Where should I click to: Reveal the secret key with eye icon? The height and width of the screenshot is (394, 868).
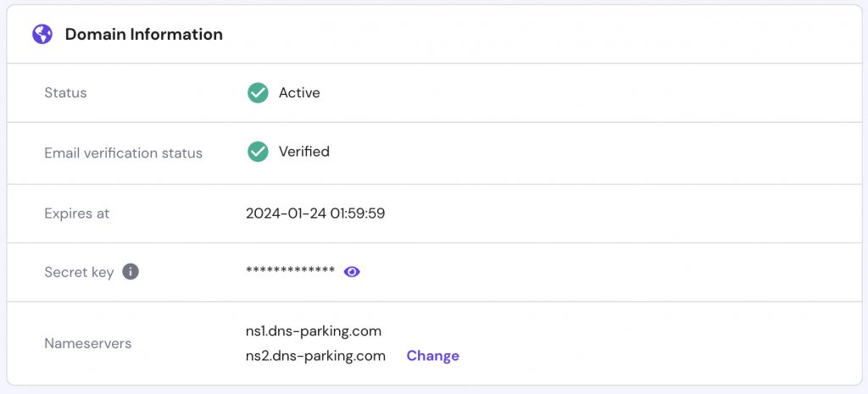coord(353,272)
